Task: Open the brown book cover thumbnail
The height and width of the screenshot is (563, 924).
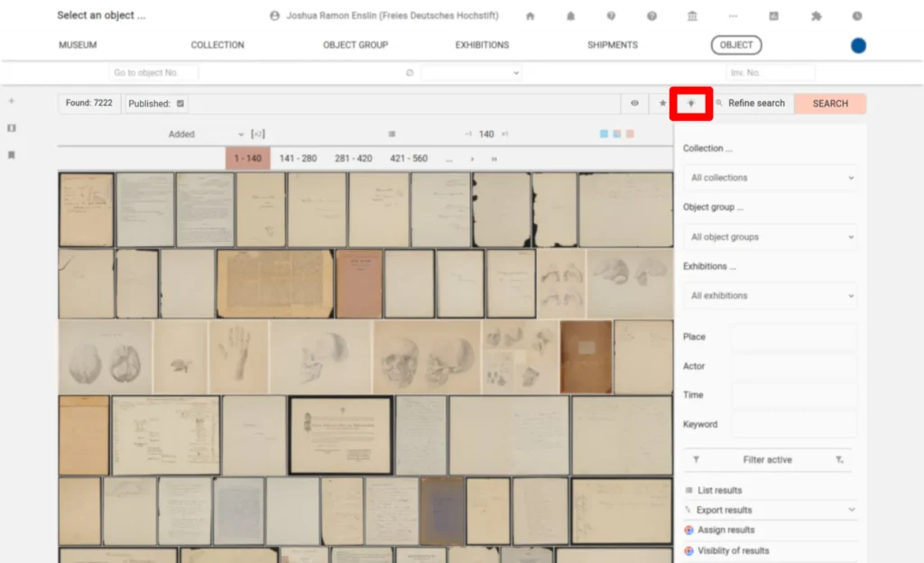Action: click(x=586, y=357)
